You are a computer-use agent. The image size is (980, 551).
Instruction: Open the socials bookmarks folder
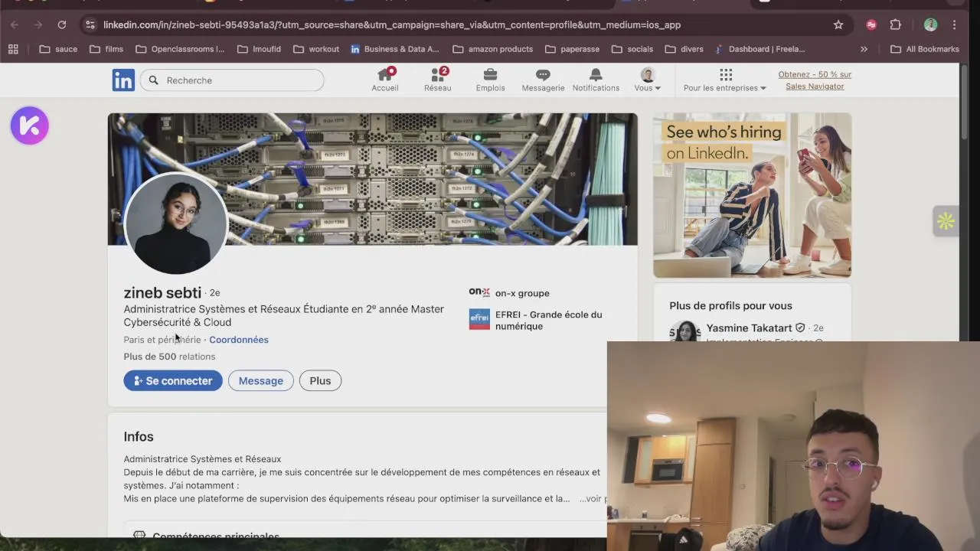coord(632,49)
